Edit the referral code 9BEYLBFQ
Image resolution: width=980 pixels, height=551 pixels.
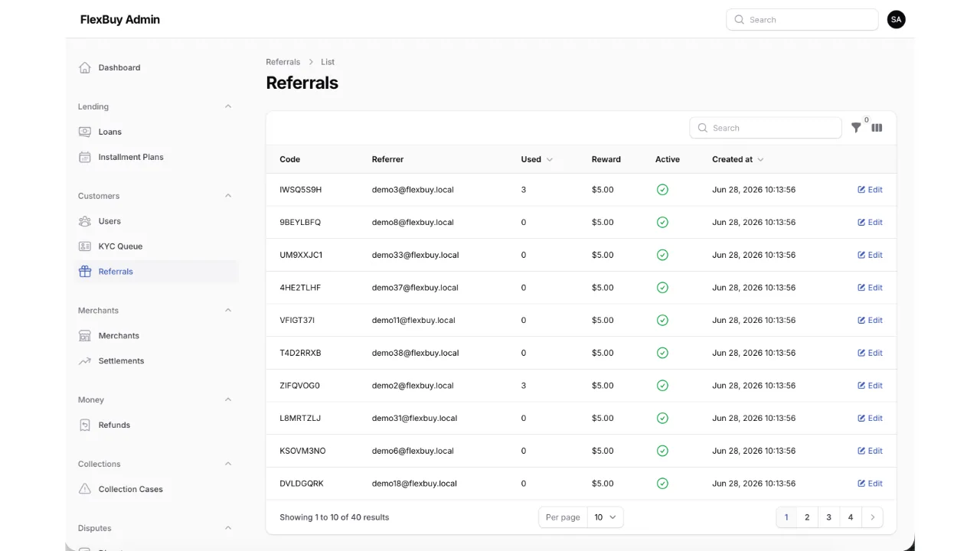pos(870,223)
